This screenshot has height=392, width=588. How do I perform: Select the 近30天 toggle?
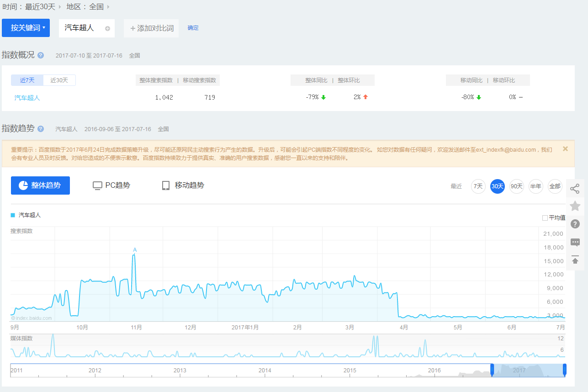(x=59, y=80)
